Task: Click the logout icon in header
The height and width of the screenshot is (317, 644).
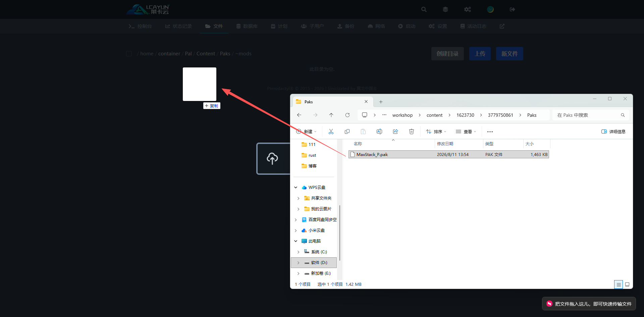Action: (512, 9)
